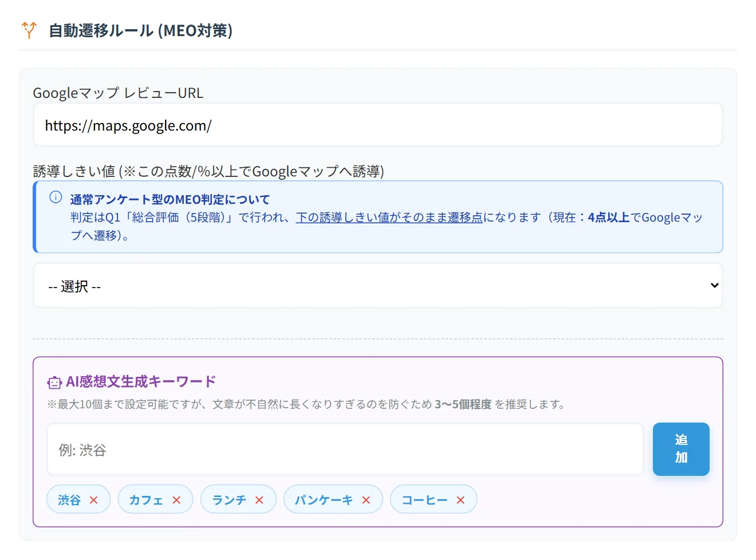Screen dimensions: 756x560
Task: Click the 自動遷移ルール (MEO対策) heading
Action: pyautogui.click(x=141, y=30)
